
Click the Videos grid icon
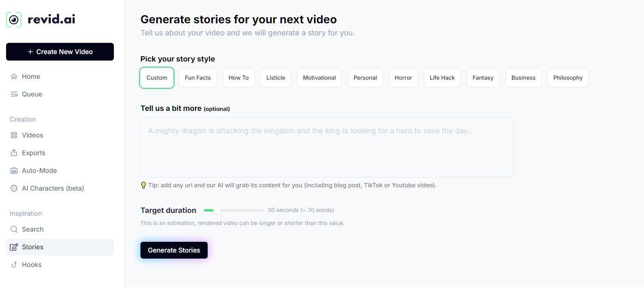14,135
